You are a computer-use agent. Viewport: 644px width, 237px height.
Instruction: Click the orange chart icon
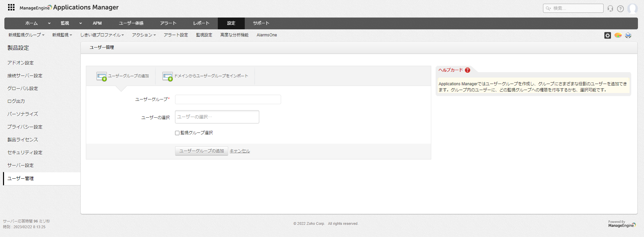point(618,35)
